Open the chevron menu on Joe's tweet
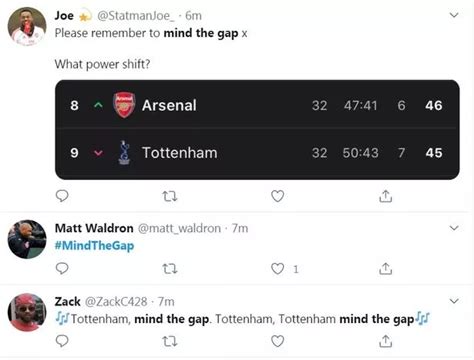Image resolution: width=474 pixels, height=360 pixels. pyautogui.click(x=454, y=15)
